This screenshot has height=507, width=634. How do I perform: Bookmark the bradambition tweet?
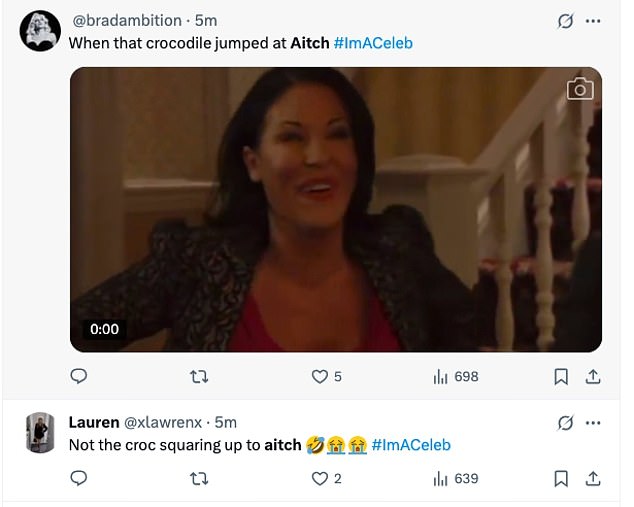tap(561, 377)
